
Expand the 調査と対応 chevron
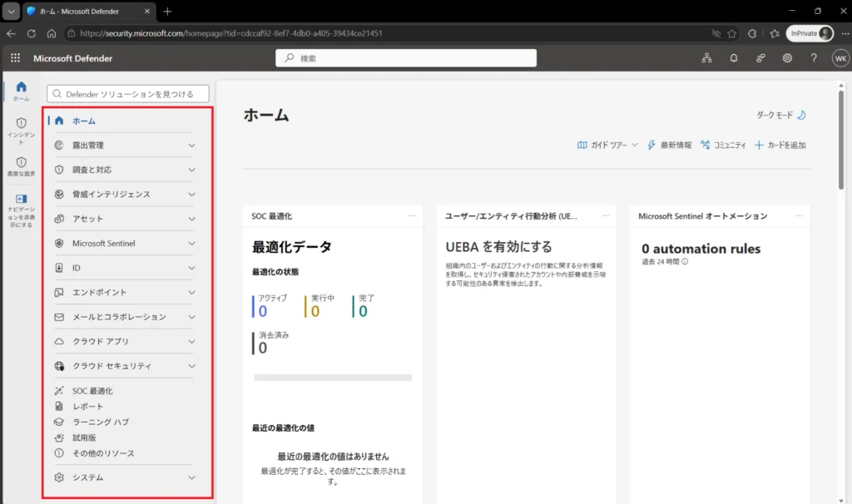(192, 170)
